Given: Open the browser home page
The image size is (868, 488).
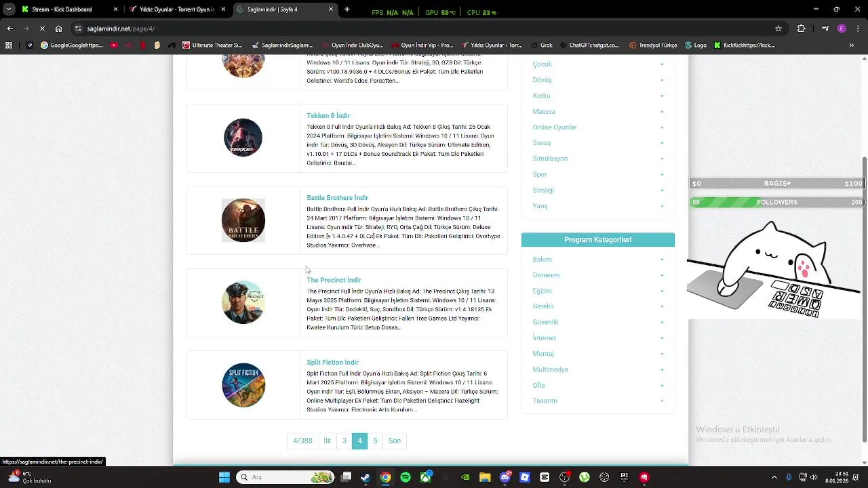Looking at the screenshot, I should click(x=59, y=28).
